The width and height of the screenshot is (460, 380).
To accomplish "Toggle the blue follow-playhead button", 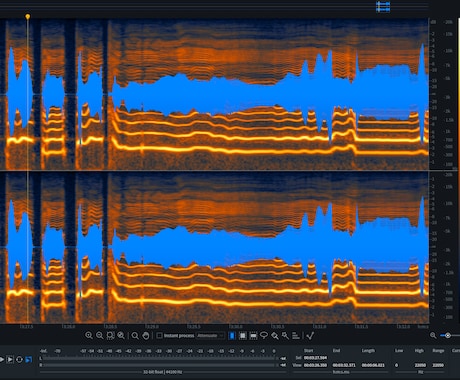I will pyautogui.click(x=29, y=359).
